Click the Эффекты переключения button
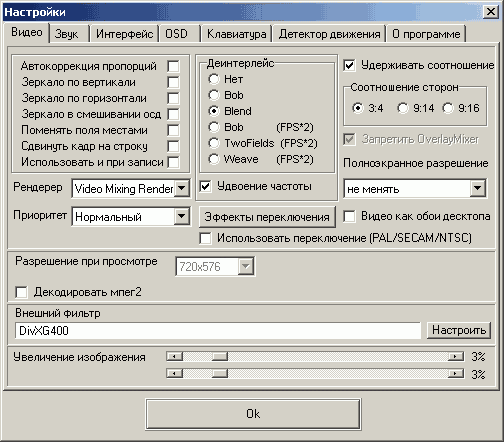 pos(267,217)
